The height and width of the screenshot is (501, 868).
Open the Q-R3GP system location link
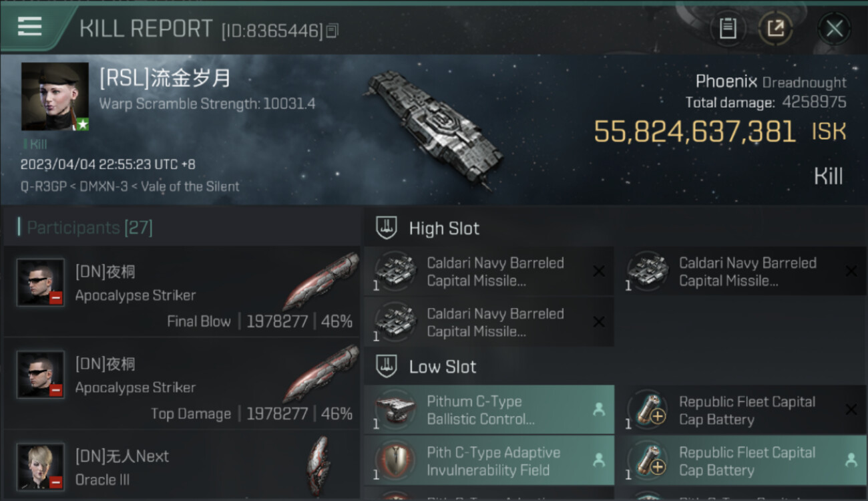point(41,187)
